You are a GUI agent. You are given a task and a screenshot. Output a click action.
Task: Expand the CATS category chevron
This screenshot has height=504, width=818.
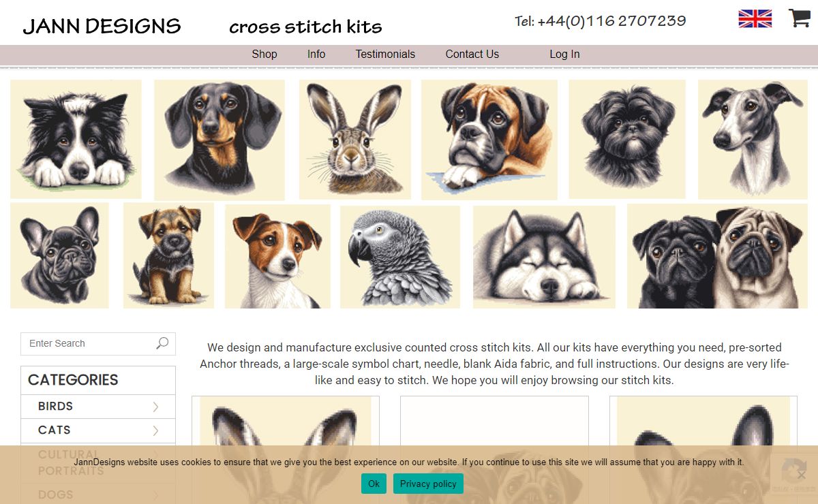click(155, 430)
